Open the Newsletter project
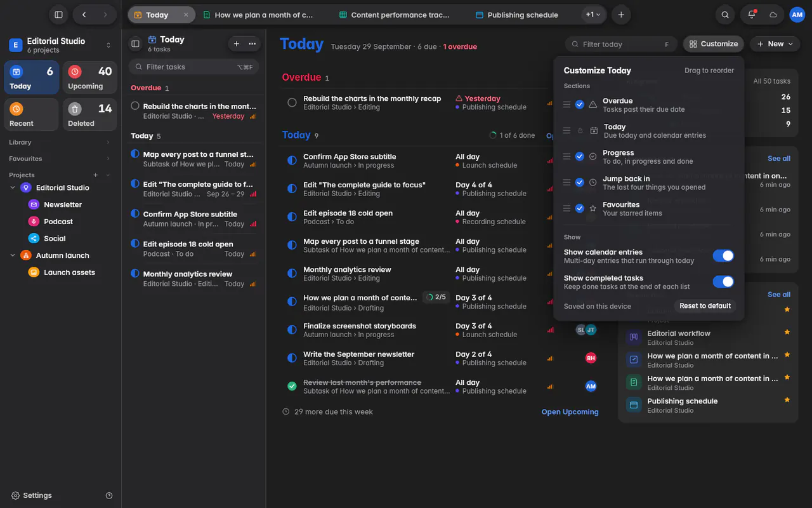Viewport: 812px width, 508px height. pos(63,204)
